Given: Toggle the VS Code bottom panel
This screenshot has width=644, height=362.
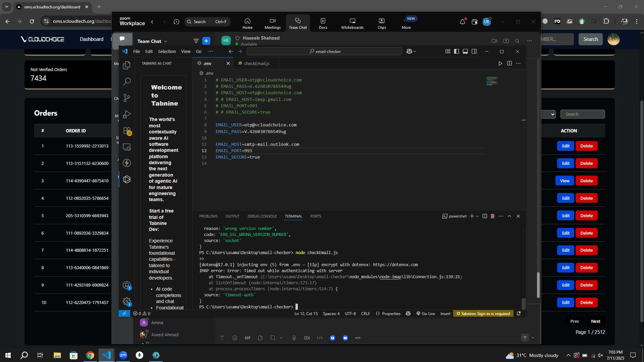Looking at the screenshot, I should 465,51.
